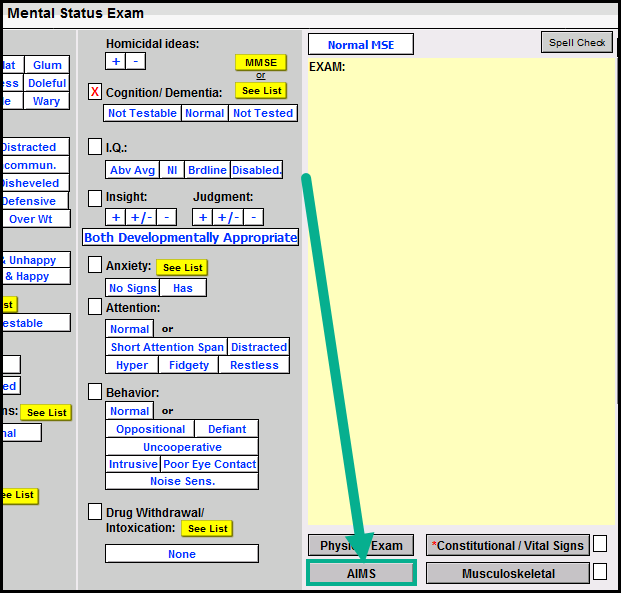This screenshot has height=593, width=621.
Task: Open Drug Withdrawal/Intoxication See List
Action: click(x=208, y=528)
